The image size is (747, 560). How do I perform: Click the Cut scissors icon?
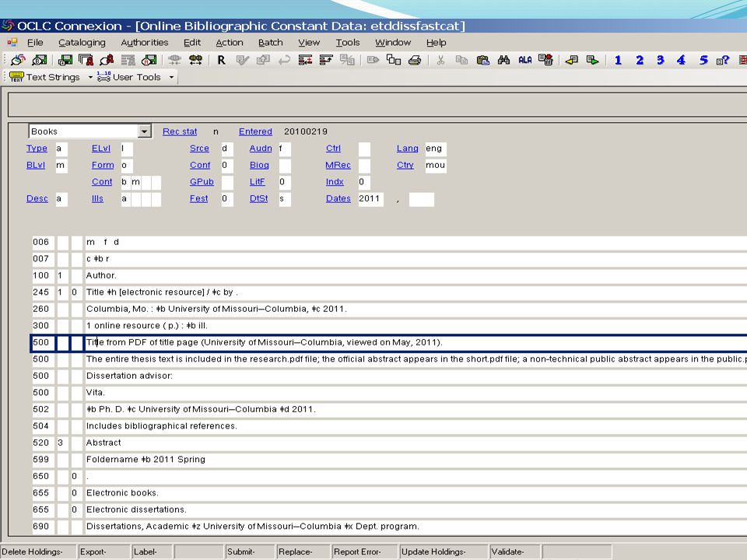coord(440,60)
